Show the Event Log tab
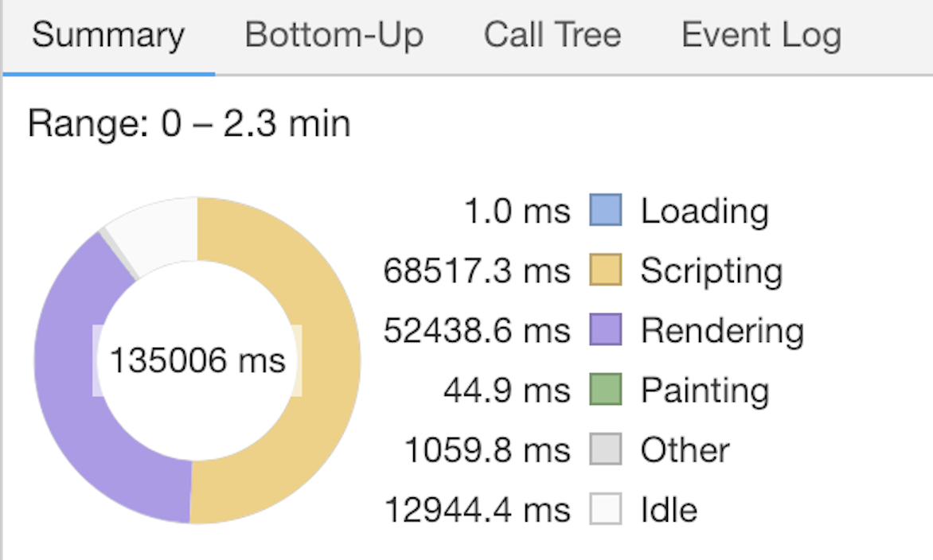 coord(761,36)
